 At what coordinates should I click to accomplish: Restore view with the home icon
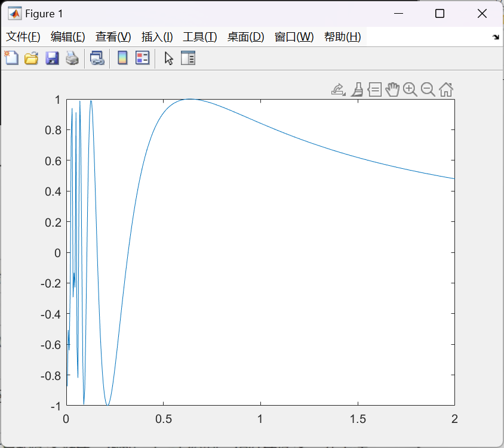tap(446, 89)
